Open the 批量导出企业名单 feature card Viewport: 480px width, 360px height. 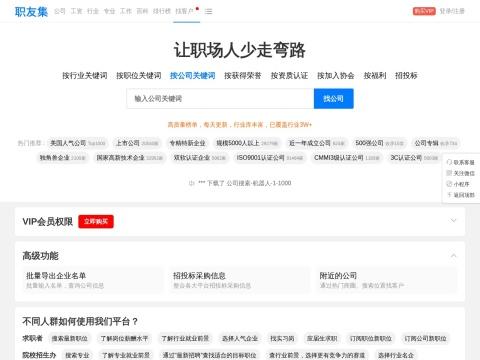(x=93, y=280)
